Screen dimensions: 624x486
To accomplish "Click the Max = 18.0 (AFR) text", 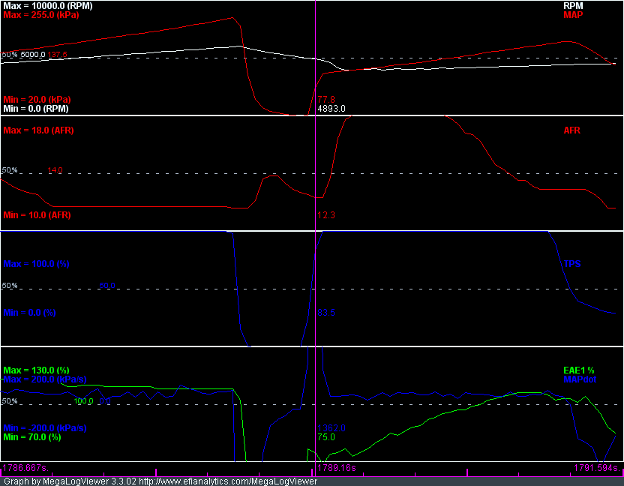I will 39,130.
